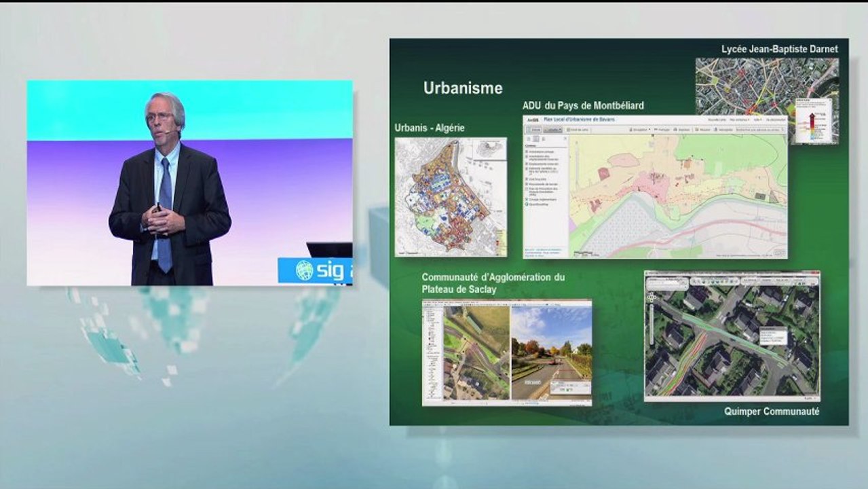
Task: Click the Urbanisme slide title
Action: (463, 88)
